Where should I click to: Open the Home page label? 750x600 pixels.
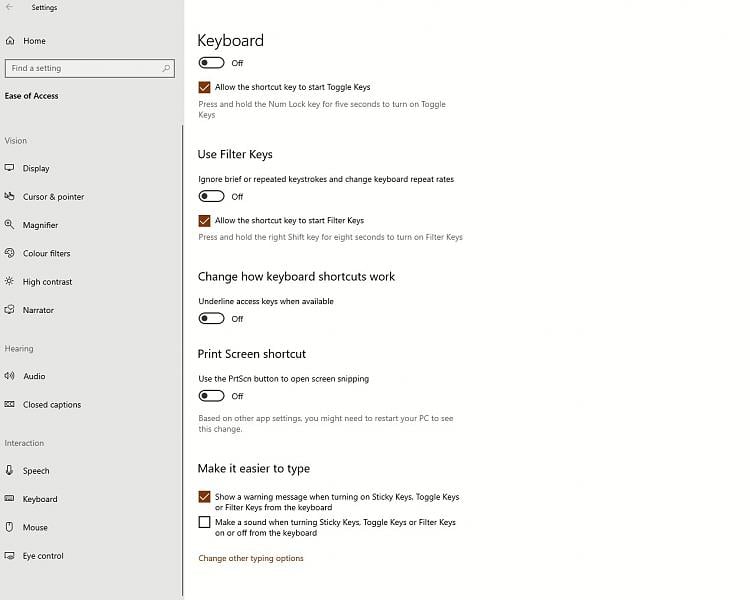(34, 41)
